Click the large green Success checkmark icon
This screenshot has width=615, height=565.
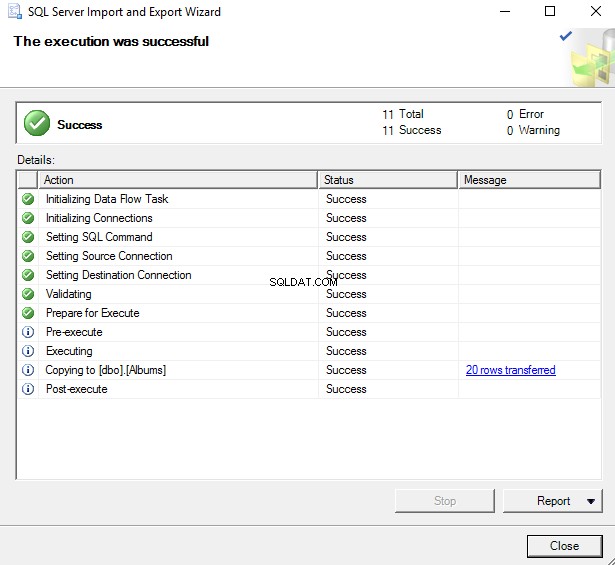pyautogui.click(x=37, y=123)
